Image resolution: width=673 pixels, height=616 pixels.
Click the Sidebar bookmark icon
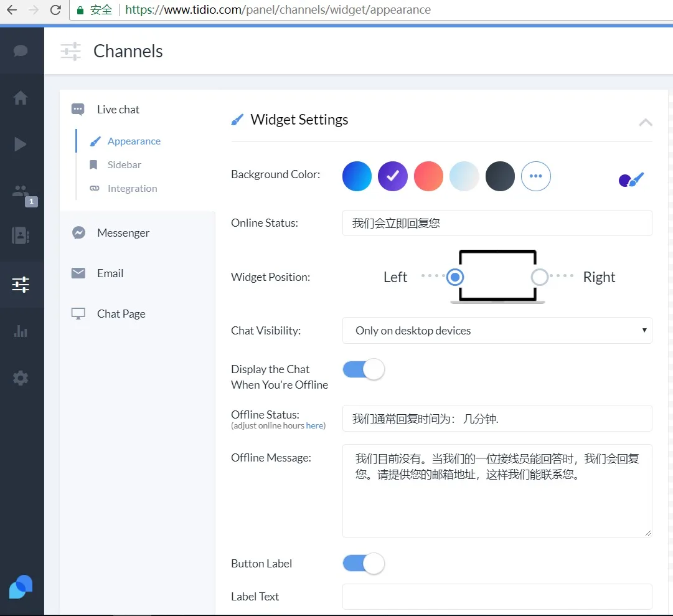(93, 165)
